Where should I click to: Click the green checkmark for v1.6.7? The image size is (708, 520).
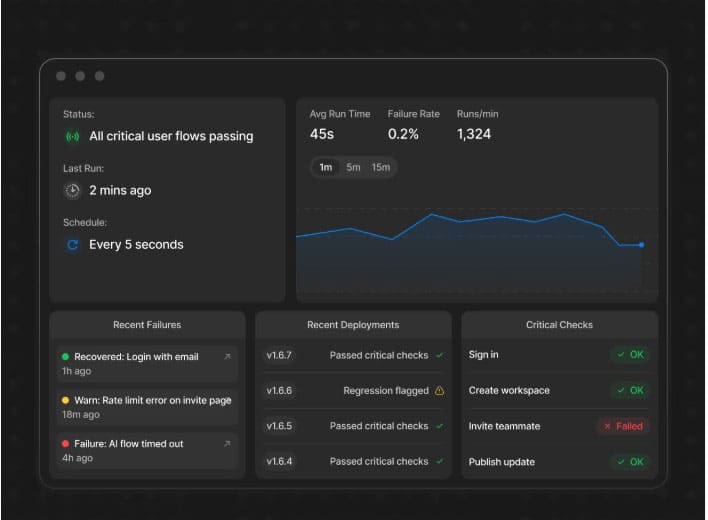tap(439, 356)
